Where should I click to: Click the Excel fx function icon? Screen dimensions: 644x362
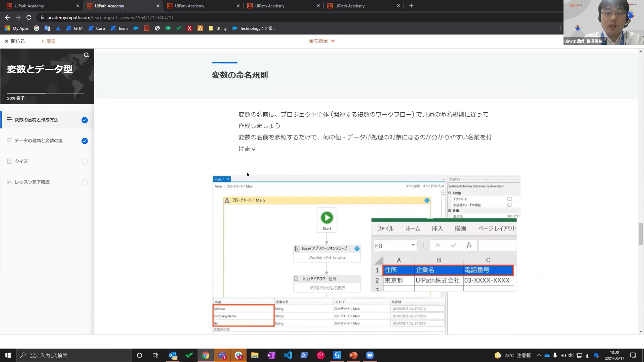point(469,245)
